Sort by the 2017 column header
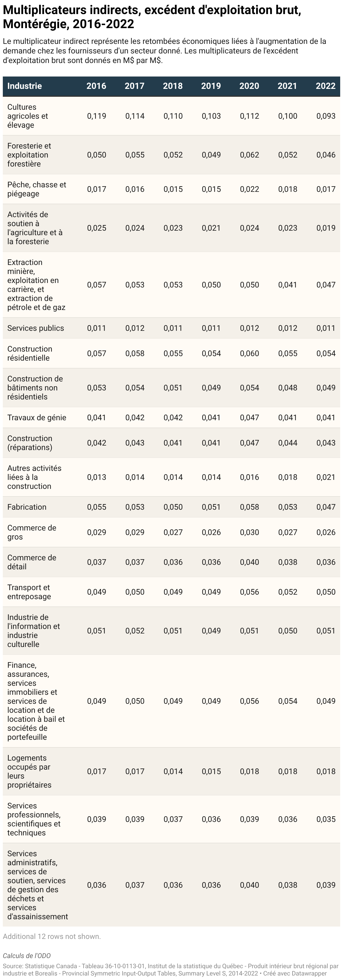 click(135, 86)
